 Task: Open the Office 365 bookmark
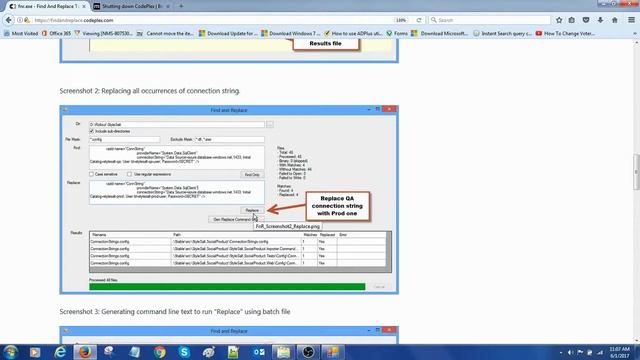click(56, 33)
